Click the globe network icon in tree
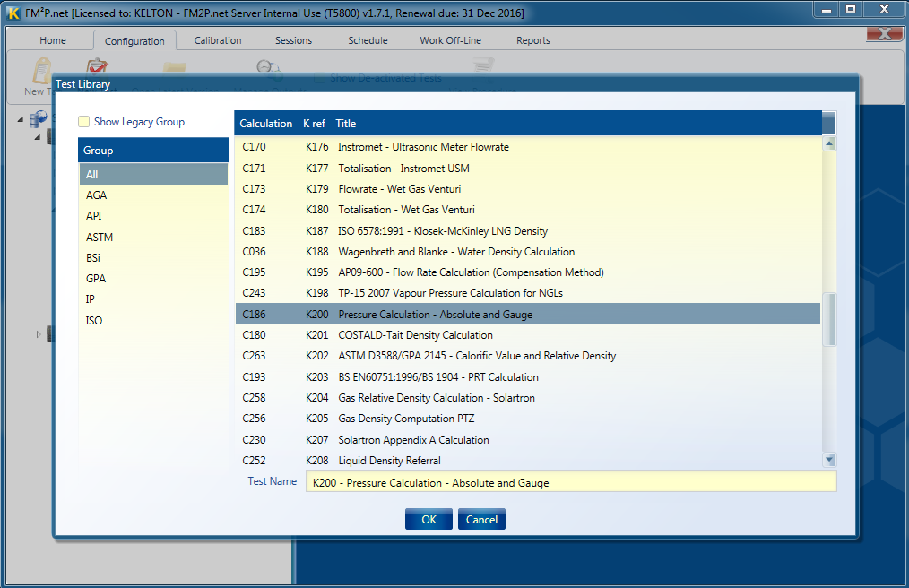 pyautogui.click(x=39, y=119)
